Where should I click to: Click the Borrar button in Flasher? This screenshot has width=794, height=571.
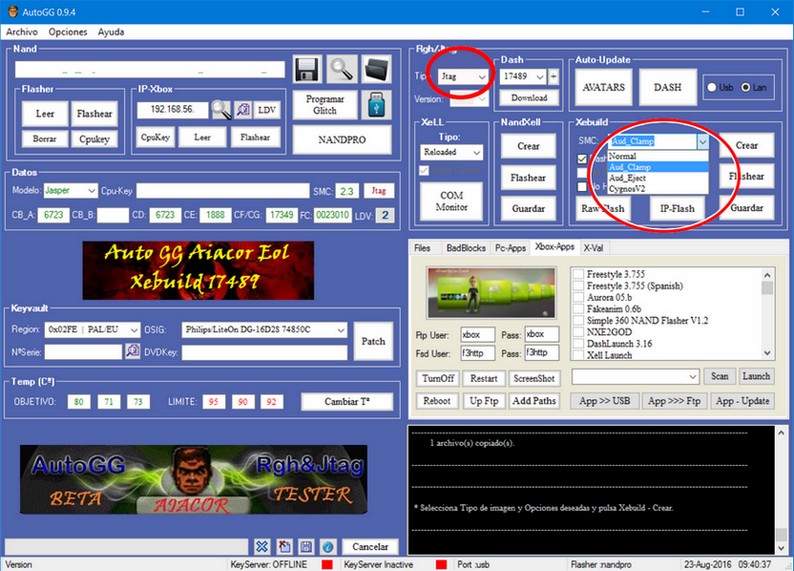(45, 139)
